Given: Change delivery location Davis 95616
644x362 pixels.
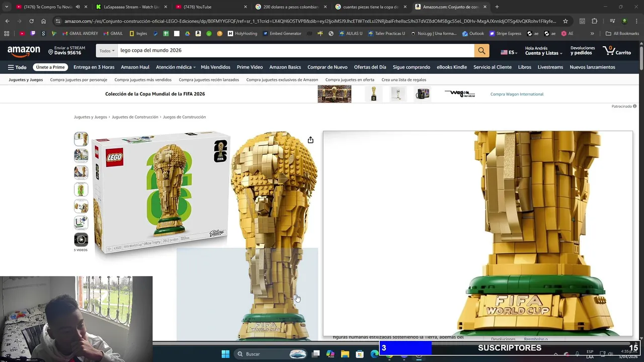Looking at the screenshot, I should pos(67,51).
